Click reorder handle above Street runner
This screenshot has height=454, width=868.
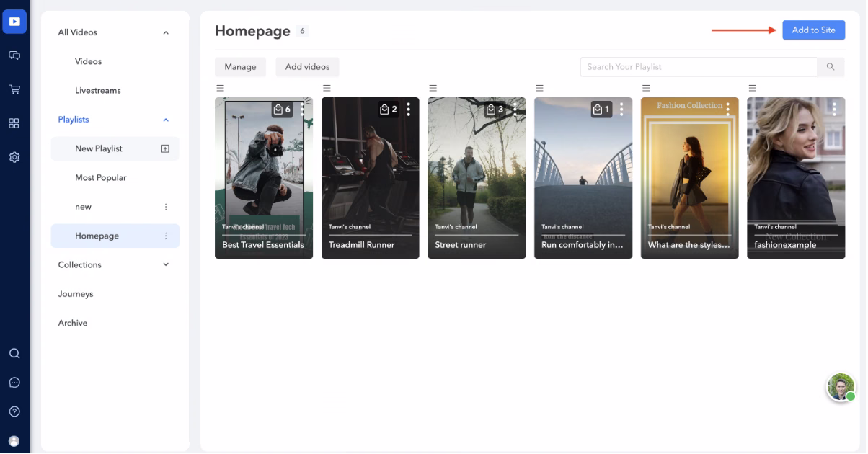[433, 88]
